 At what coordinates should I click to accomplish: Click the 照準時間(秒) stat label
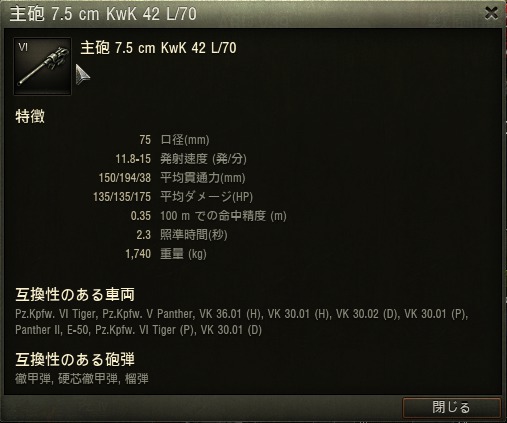pos(194,235)
